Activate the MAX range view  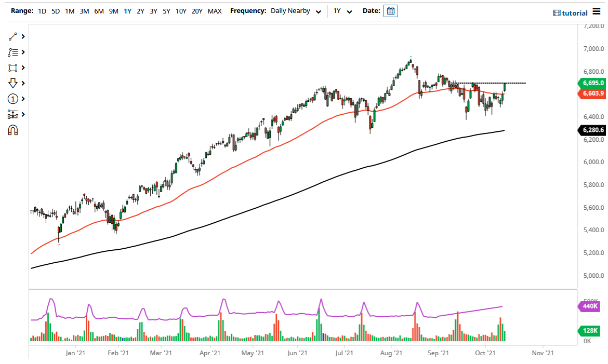214,10
